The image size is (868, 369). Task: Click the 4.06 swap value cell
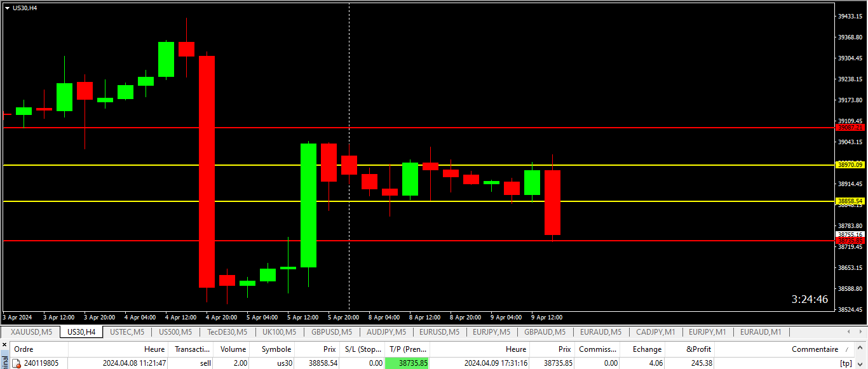(x=656, y=363)
